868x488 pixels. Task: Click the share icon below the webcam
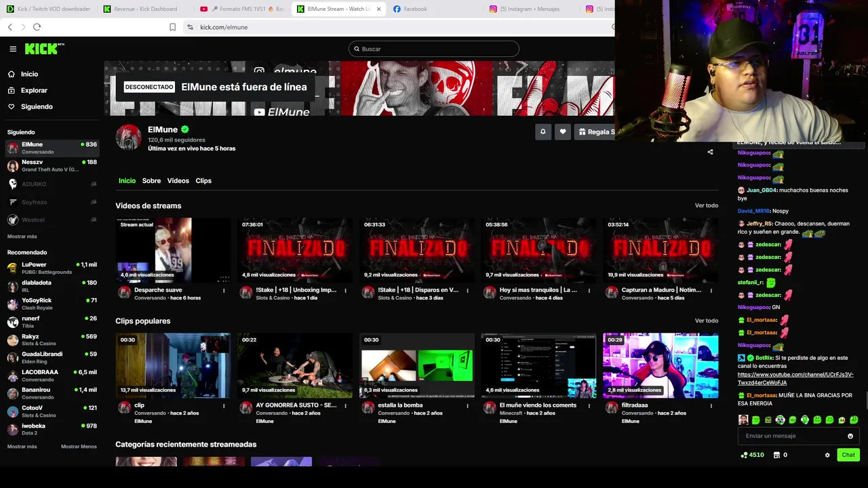pyautogui.click(x=710, y=152)
